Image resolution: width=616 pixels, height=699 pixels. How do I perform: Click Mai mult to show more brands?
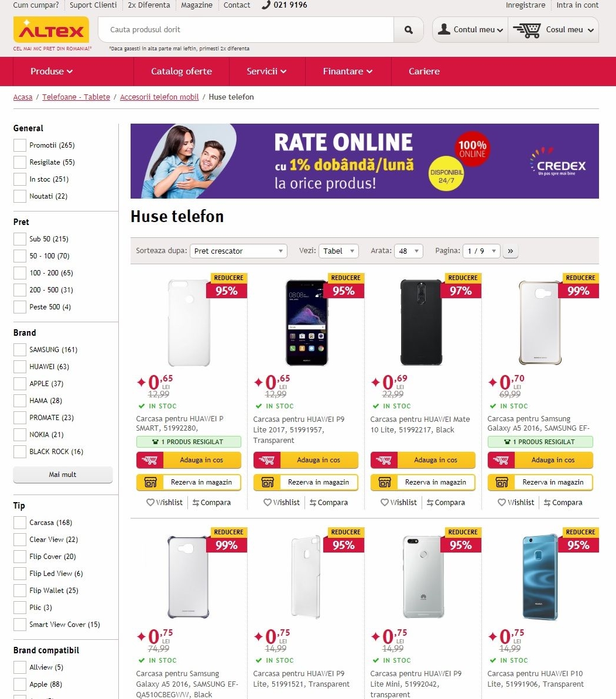pyautogui.click(x=63, y=475)
